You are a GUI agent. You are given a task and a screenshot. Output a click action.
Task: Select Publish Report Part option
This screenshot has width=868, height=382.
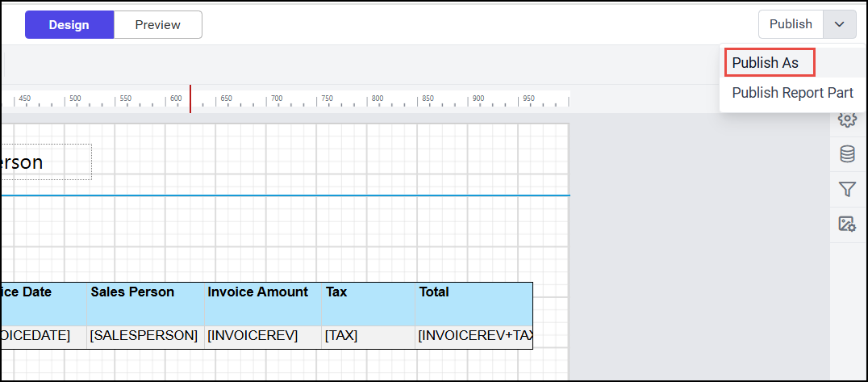pyautogui.click(x=792, y=93)
